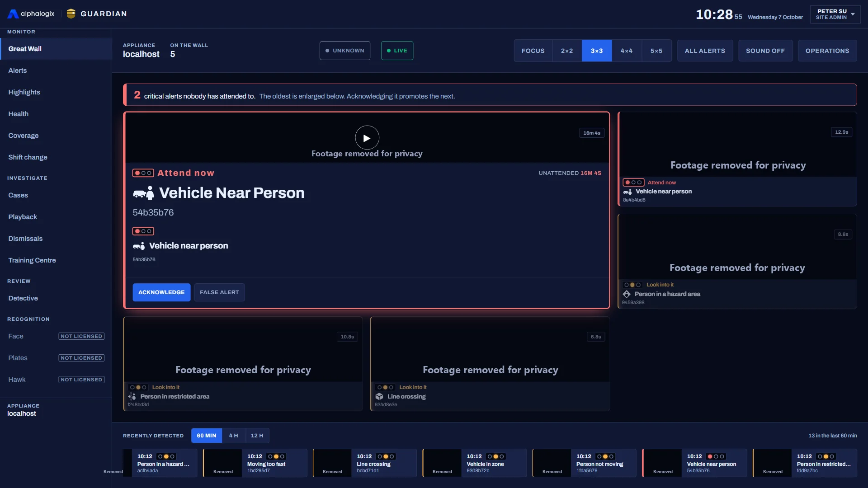
Task: Go to Health page
Action: click(x=56, y=114)
